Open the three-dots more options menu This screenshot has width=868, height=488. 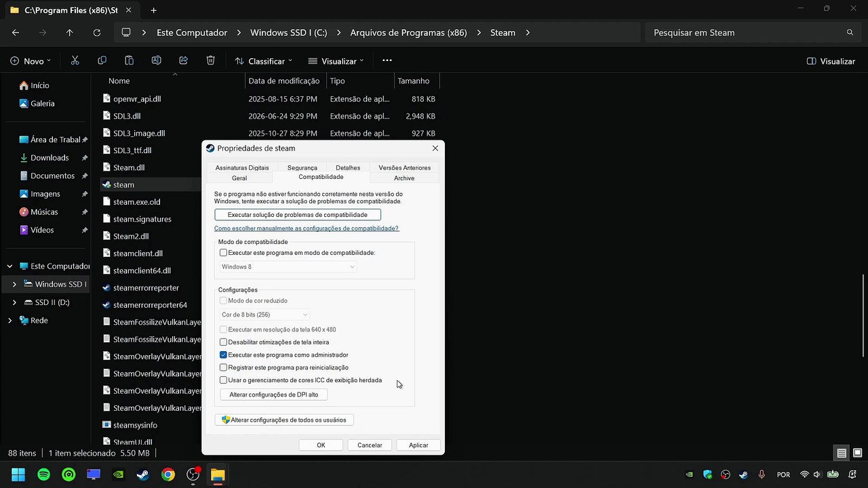click(x=387, y=60)
